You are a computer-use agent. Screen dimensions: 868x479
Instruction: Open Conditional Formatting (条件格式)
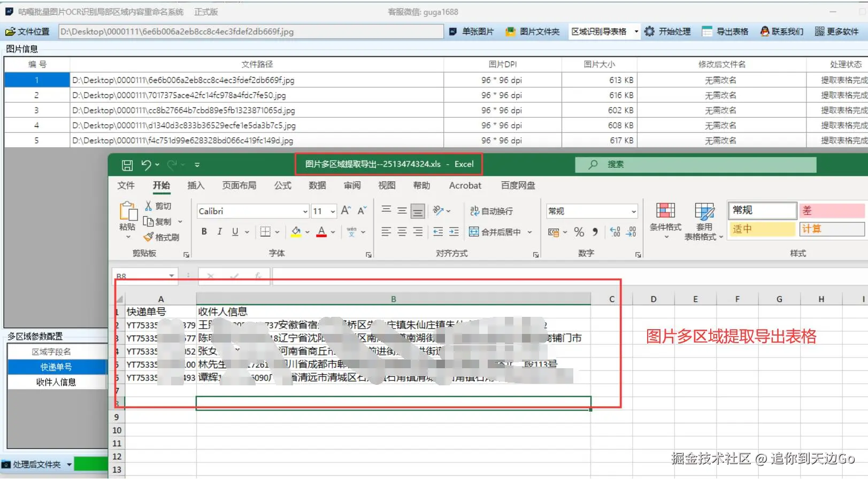[x=666, y=221]
